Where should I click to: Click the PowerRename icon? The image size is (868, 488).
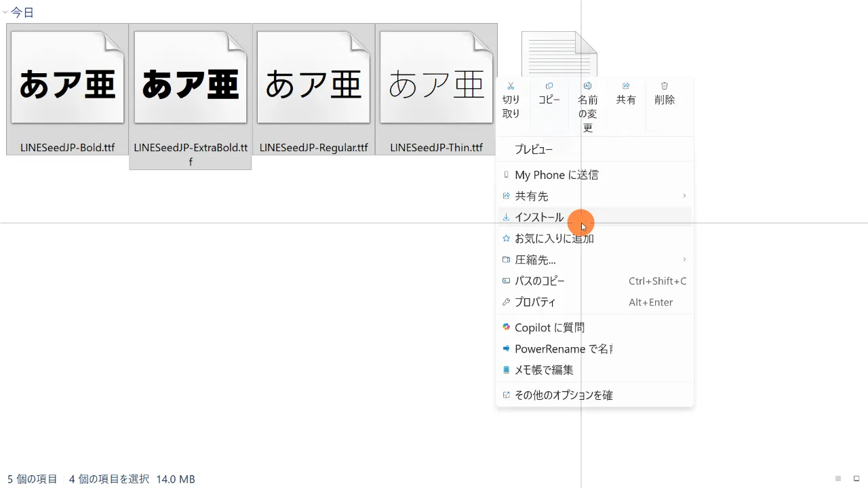[506, 348]
